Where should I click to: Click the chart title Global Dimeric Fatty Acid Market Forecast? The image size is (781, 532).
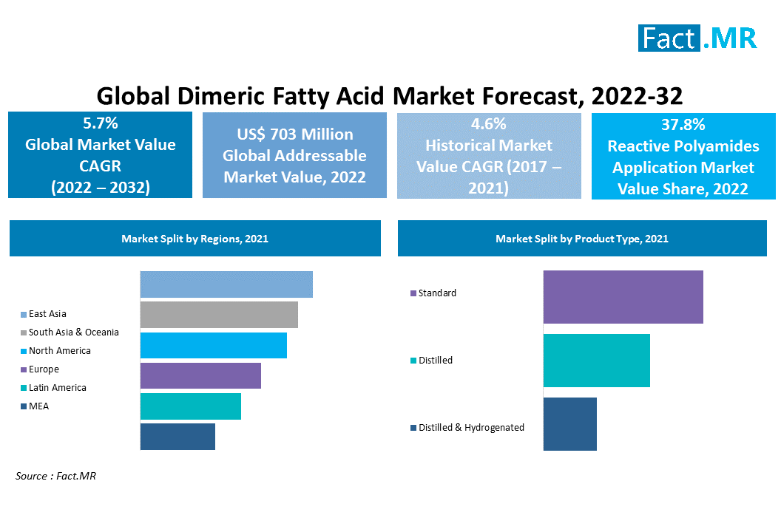pyautogui.click(x=390, y=95)
